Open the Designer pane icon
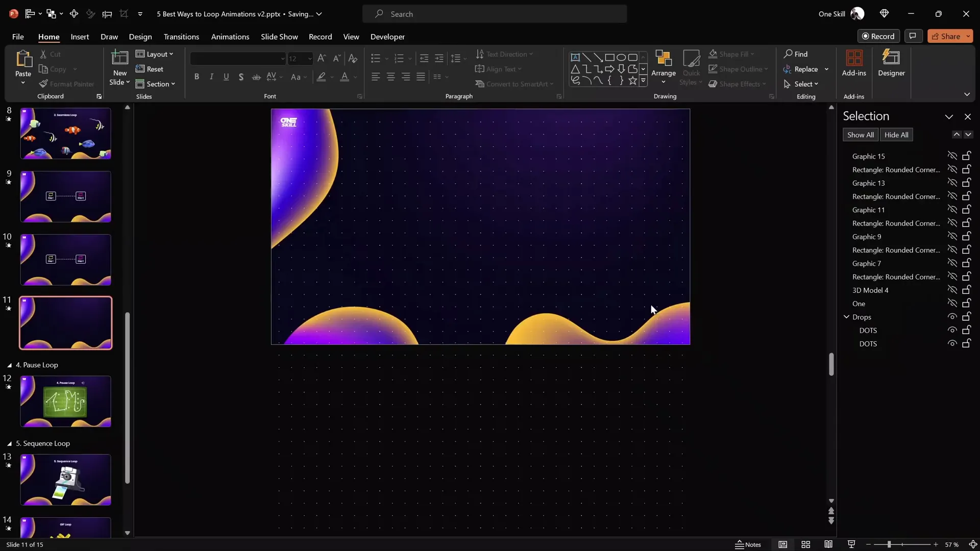 [891, 58]
